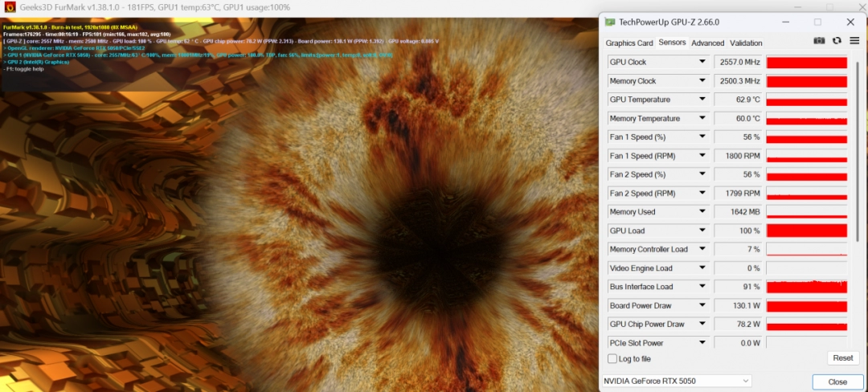Image resolution: width=868 pixels, height=392 pixels.
Task: Open the Fan 1 Speed (RPM) dropdown
Action: click(x=702, y=156)
